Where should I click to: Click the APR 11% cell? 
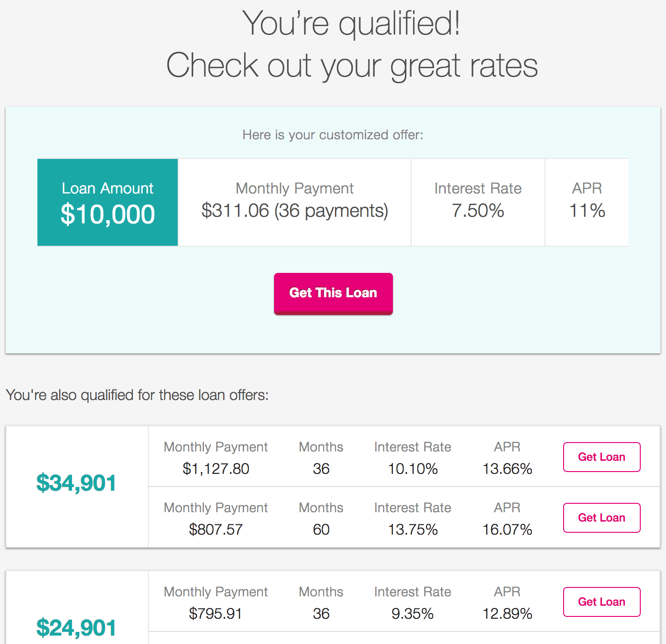point(587,202)
